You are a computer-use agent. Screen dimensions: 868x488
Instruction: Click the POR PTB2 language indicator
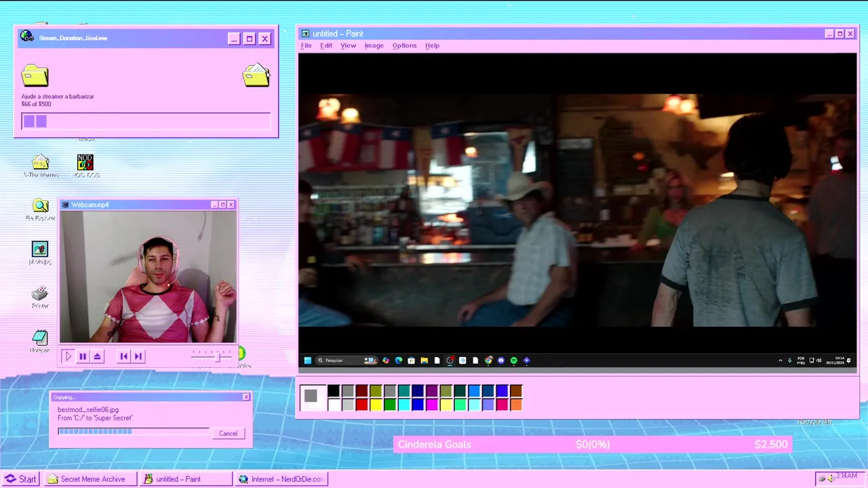tap(801, 361)
